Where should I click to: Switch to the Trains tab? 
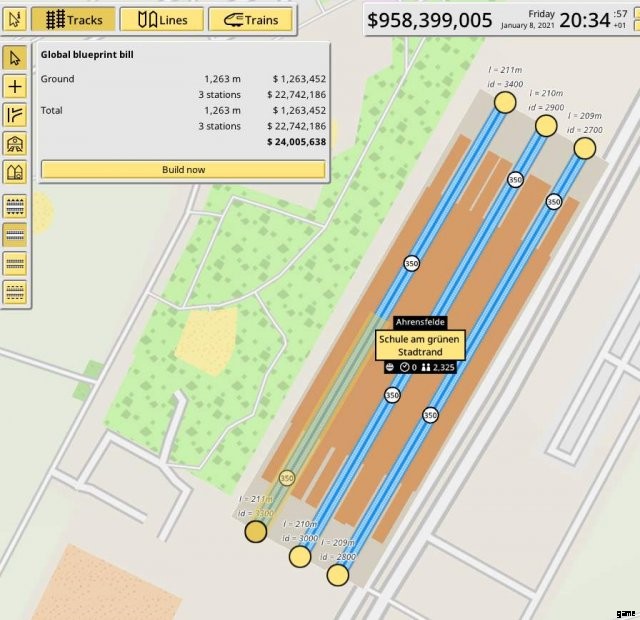(250, 19)
